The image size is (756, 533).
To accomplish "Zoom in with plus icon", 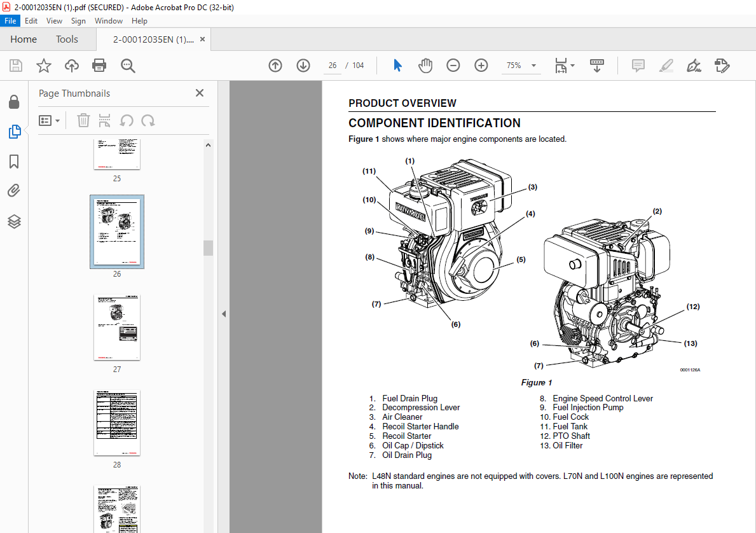I will click(481, 66).
